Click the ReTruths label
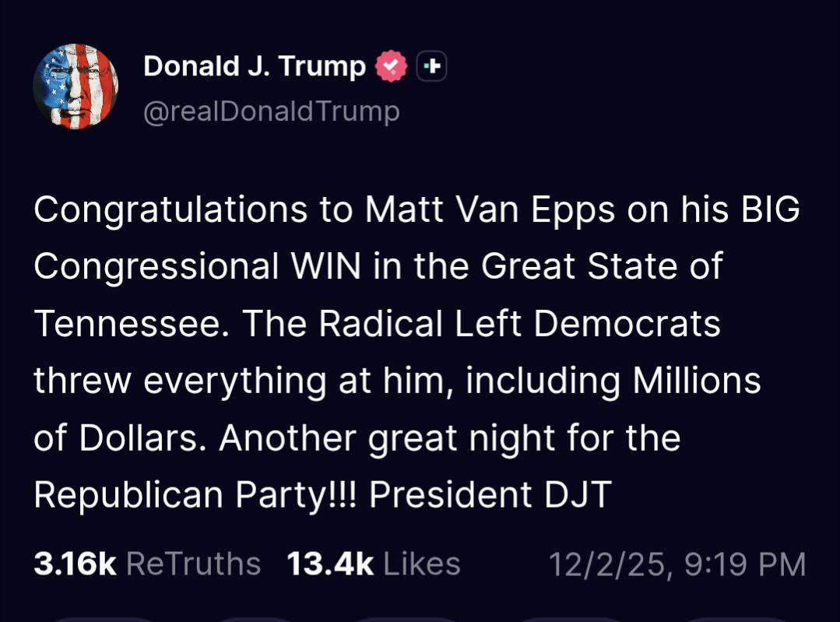Image resolution: width=840 pixels, height=622 pixels. pos(193,564)
